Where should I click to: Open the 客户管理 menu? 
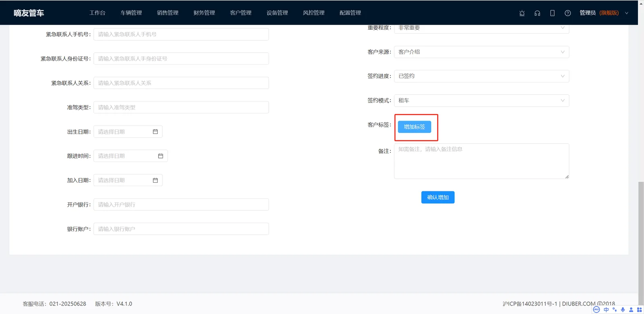(x=241, y=13)
